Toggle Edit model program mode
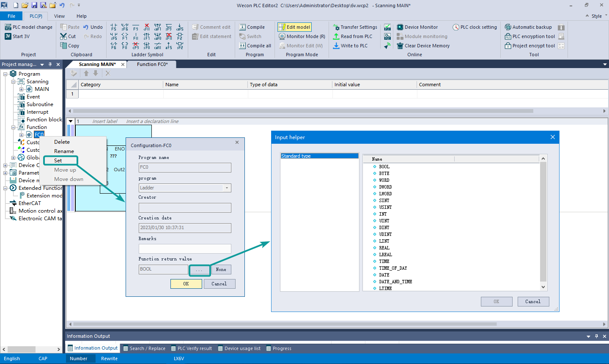 pos(294,27)
